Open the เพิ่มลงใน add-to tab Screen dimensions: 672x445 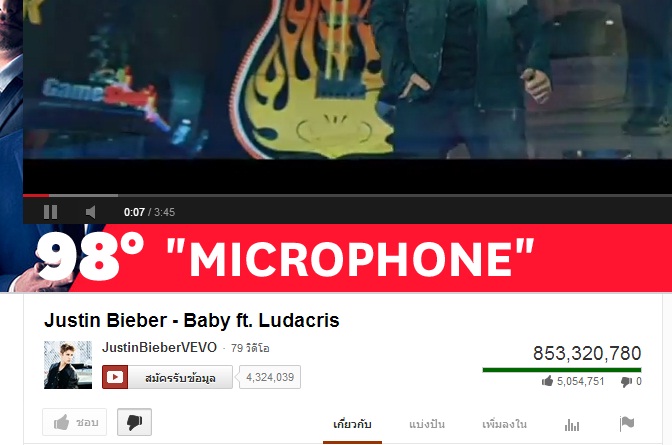504,424
